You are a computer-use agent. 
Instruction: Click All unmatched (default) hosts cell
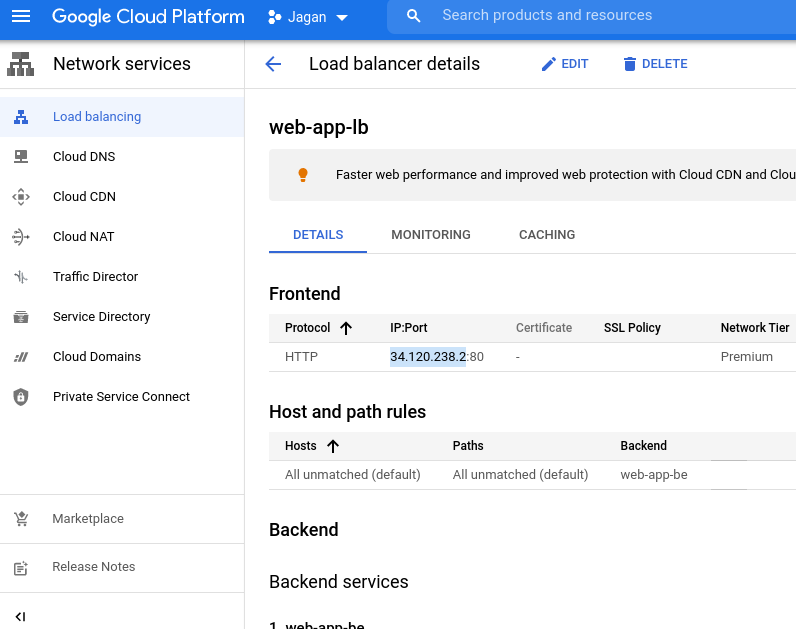point(353,475)
